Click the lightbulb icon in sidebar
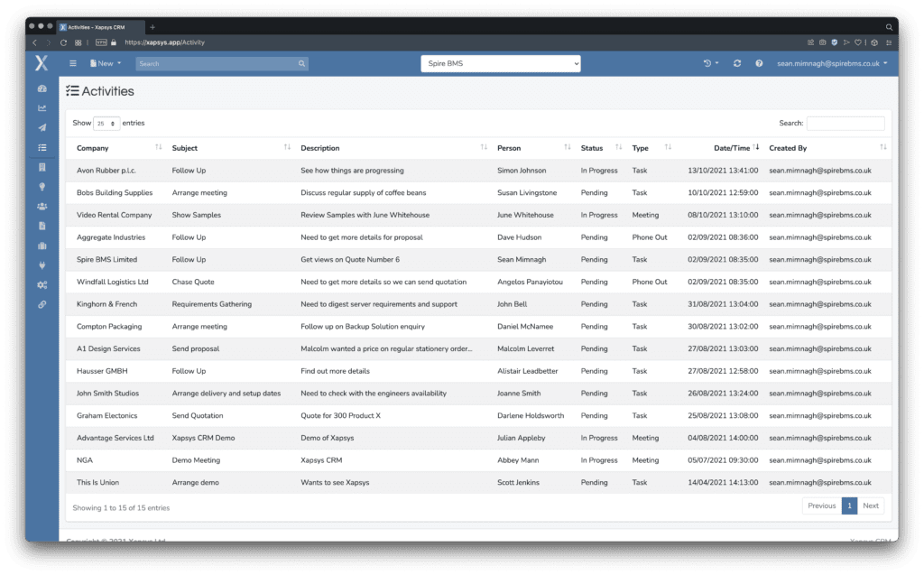Viewport: 924px width, 575px height. point(42,187)
